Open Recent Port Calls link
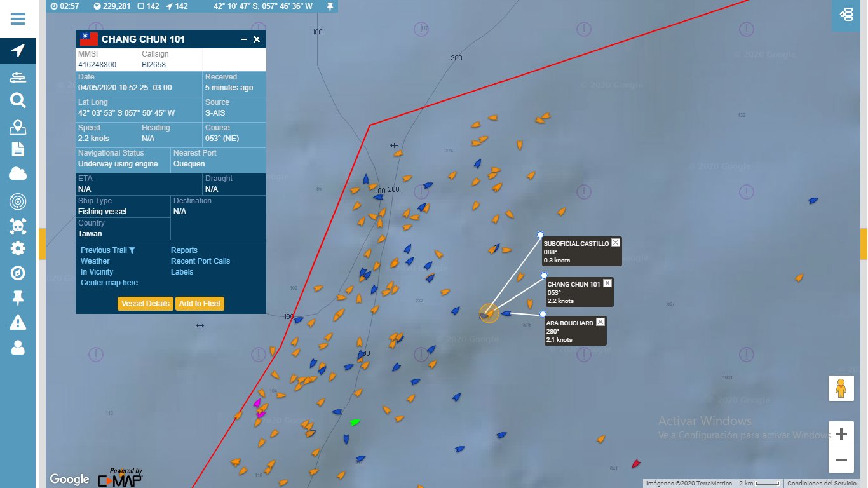Screen dimensions: 868x488 tap(201, 261)
